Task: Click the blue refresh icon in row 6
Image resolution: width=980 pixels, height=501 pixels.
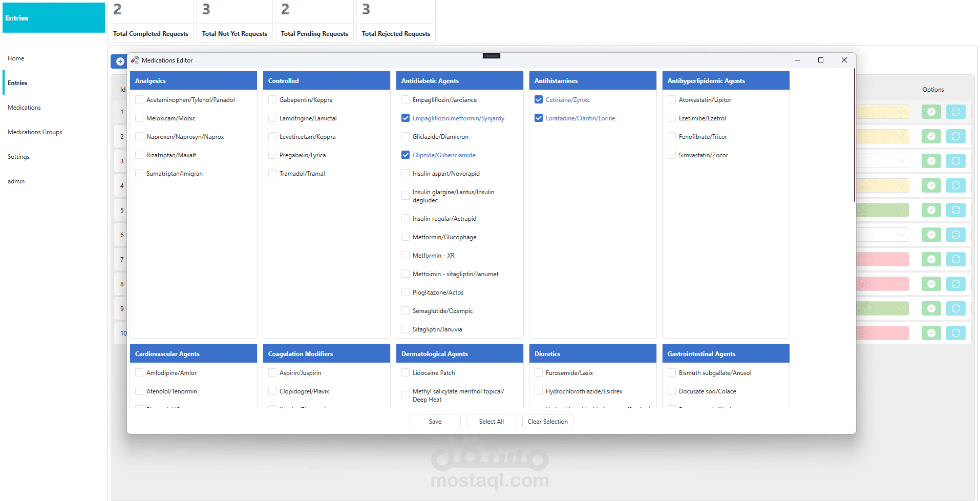Action: 955,235
